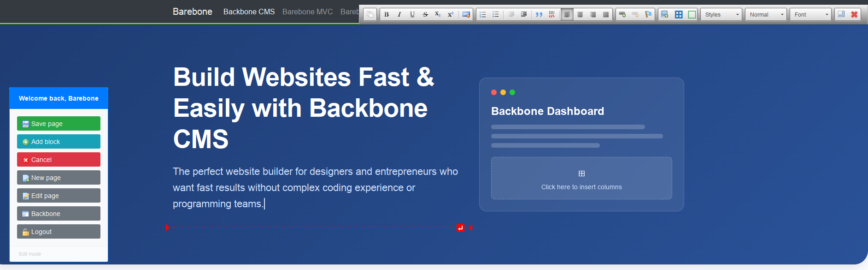Apply subscript formatting
This screenshot has width=868, height=270.
click(x=438, y=14)
